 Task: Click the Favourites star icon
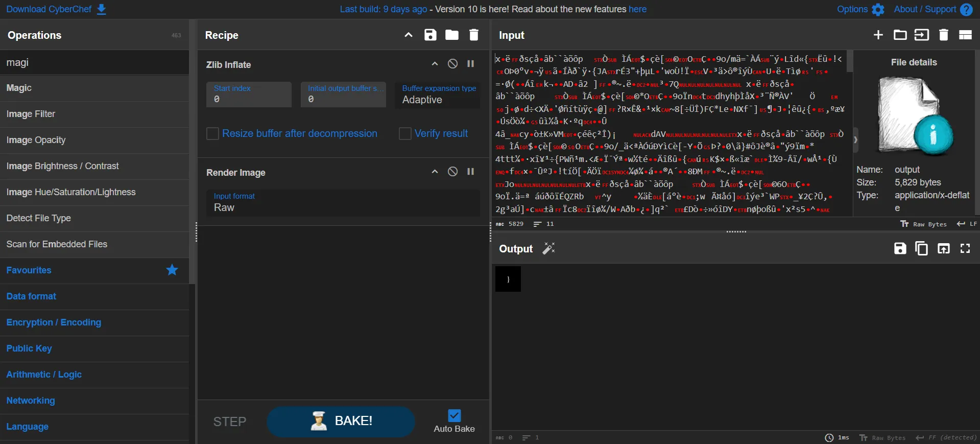click(172, 270)
